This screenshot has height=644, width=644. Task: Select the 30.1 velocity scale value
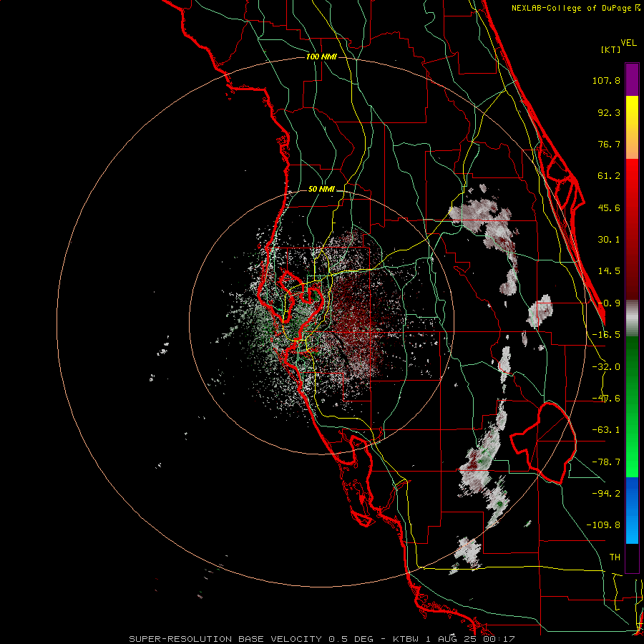(x=609, y=240)
